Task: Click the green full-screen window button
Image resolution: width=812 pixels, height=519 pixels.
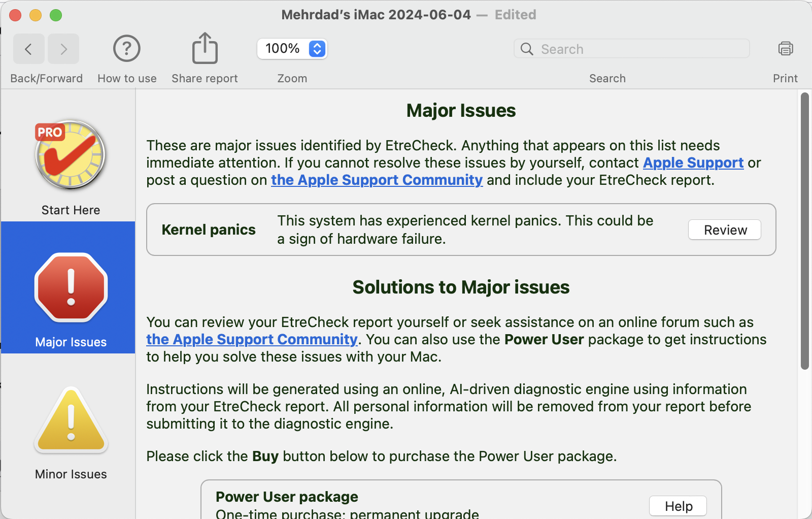Action: (56, 15)
